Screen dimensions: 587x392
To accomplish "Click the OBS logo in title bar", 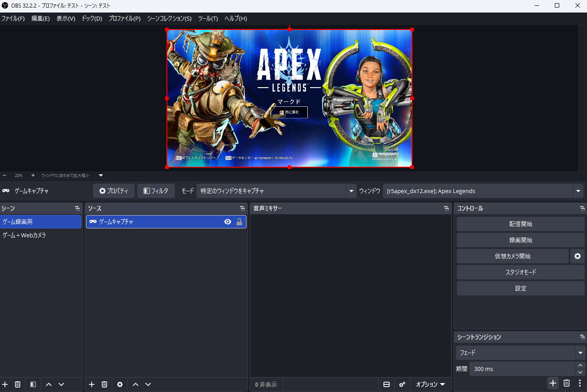I will click(x=5, y=6).
